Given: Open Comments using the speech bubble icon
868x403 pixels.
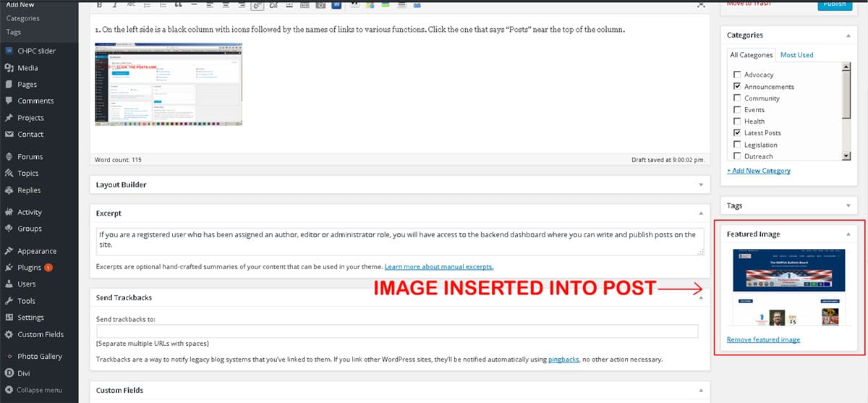Looking at the screenshot, I should click(9, 101).
